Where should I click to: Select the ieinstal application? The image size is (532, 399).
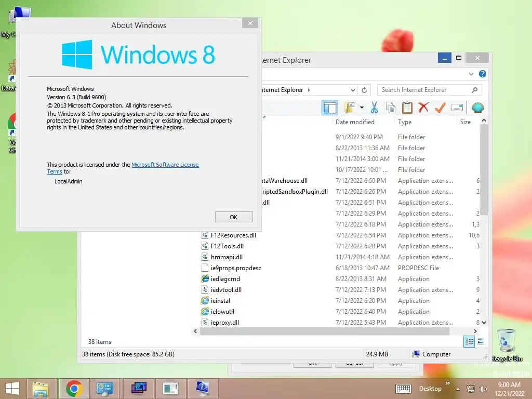coord(220,301)
